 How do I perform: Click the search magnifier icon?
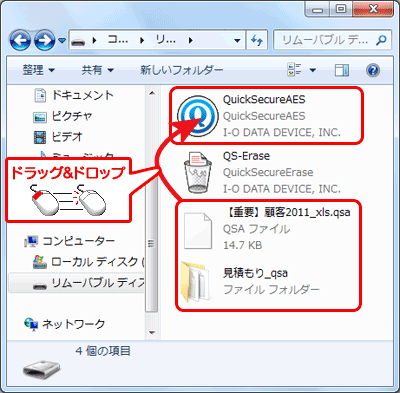pos(381,40)
